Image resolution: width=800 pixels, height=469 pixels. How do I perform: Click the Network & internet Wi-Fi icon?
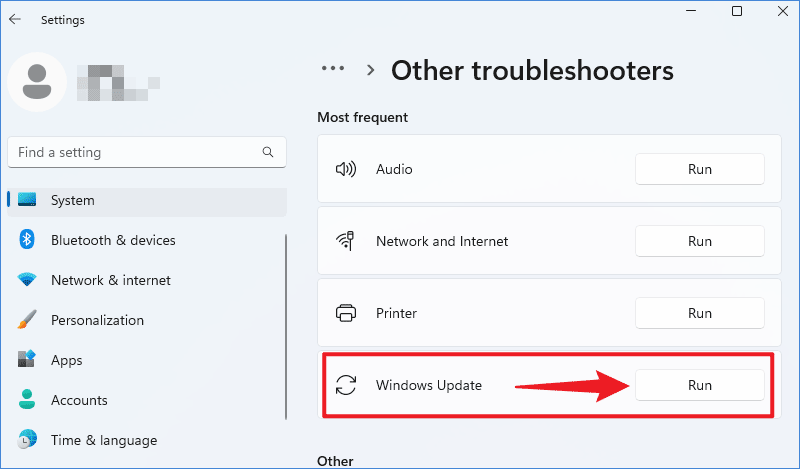tap(27, 280)
